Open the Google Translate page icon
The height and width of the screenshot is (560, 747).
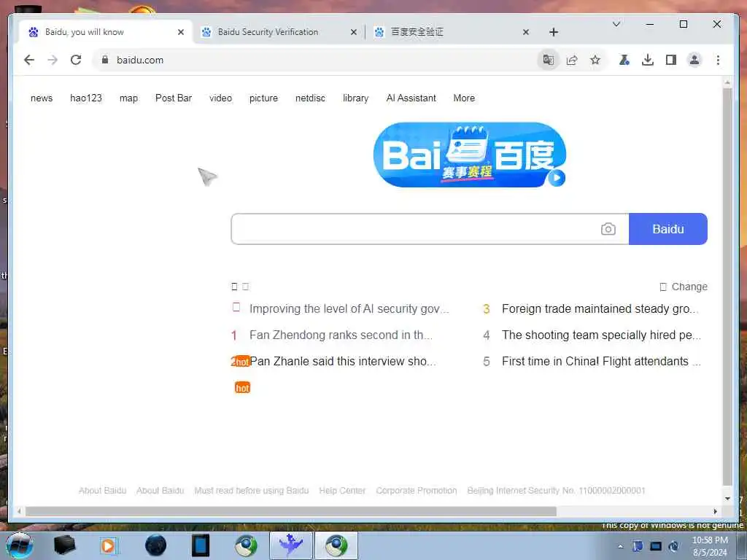[549, 60]
